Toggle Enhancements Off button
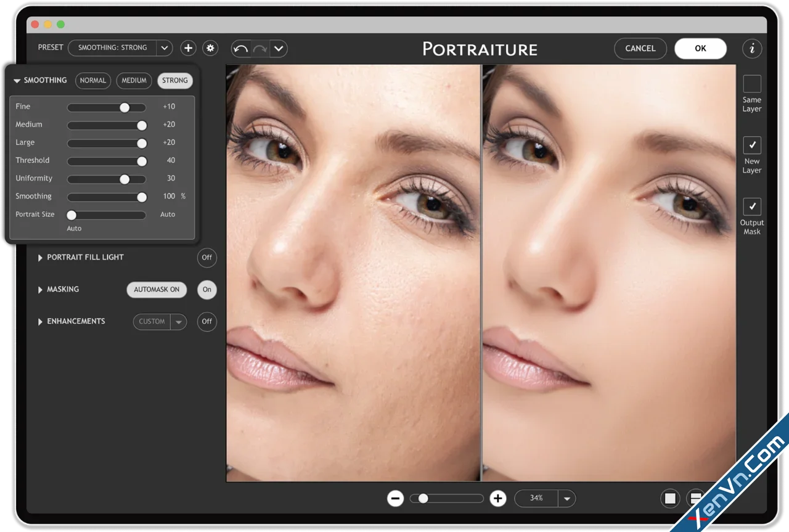 click(207, 321)
